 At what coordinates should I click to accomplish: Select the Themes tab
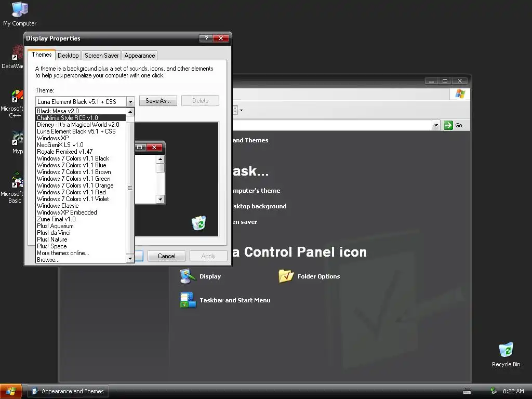[42, 55]
